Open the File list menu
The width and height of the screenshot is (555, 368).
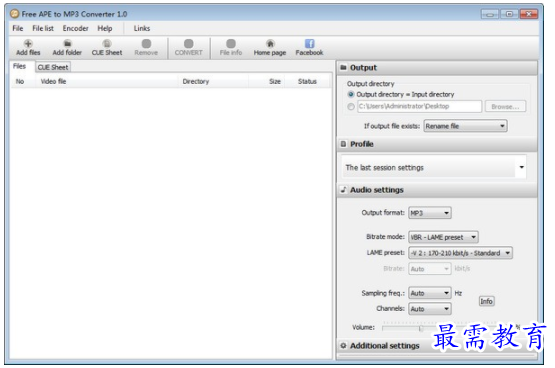tap(43, 28)
